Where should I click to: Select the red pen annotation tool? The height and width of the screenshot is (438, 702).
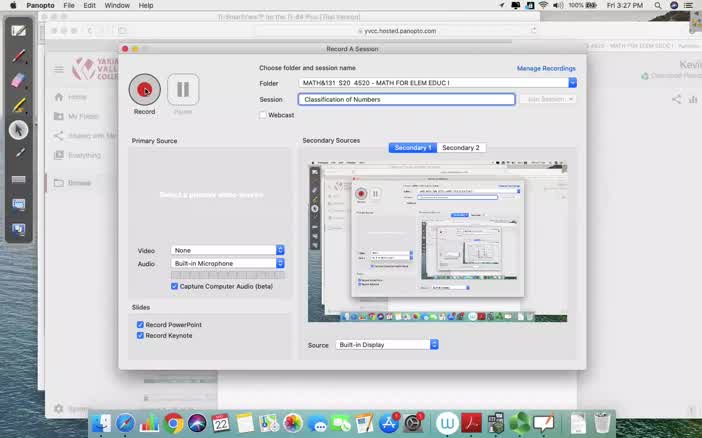pos(19,55)
